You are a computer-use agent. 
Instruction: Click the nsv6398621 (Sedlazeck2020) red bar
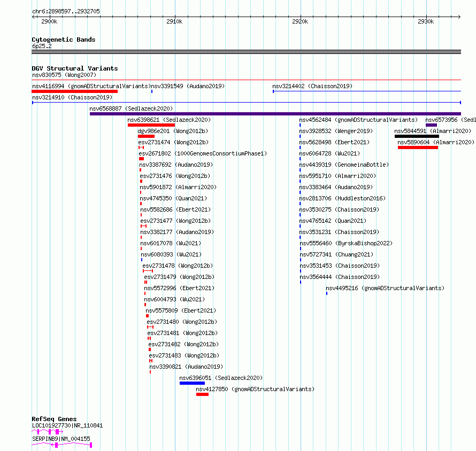point(151,125)
